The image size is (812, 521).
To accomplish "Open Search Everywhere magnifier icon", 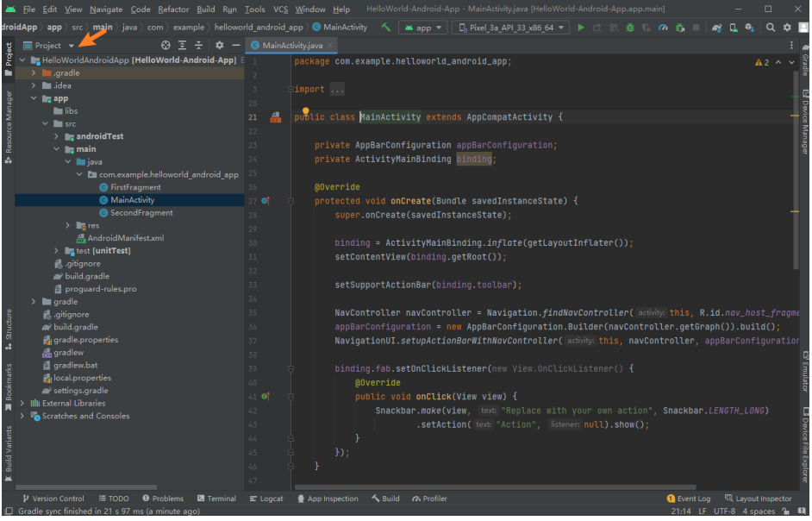I will point(770,28).
